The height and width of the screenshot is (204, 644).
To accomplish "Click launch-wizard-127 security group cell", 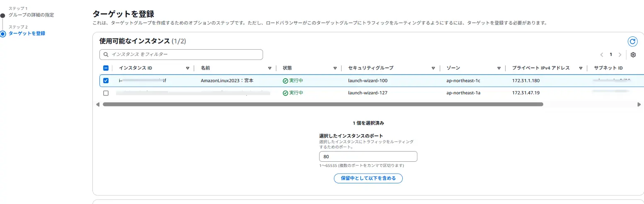I will point(368,93).
